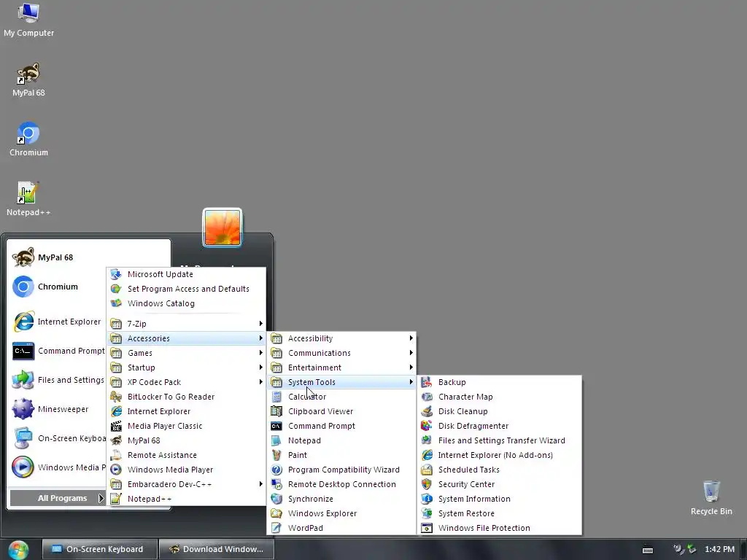Expand Embarcadero Dev-C++ folder

point(186,484)
